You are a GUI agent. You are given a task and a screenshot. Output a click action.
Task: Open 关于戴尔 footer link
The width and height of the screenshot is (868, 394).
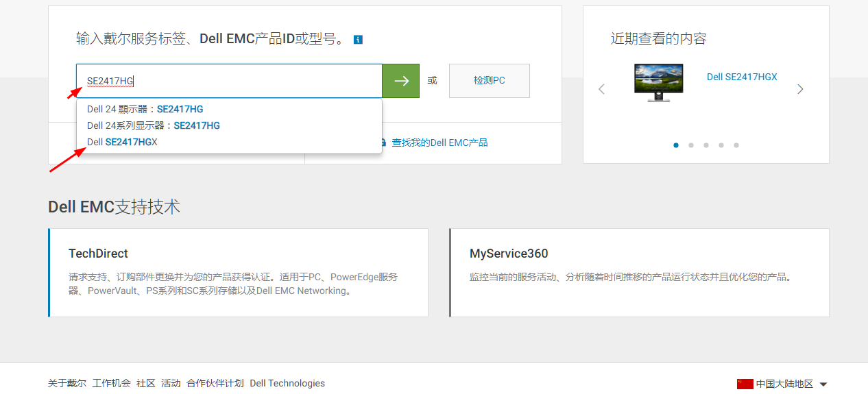67,384
